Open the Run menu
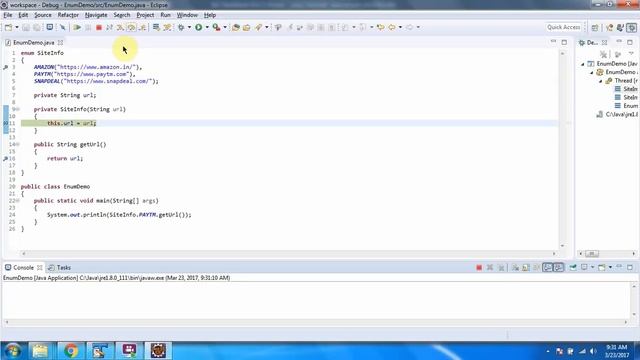Image resolution: width=640 pixels, height=360 pixels. coord(165,15)
